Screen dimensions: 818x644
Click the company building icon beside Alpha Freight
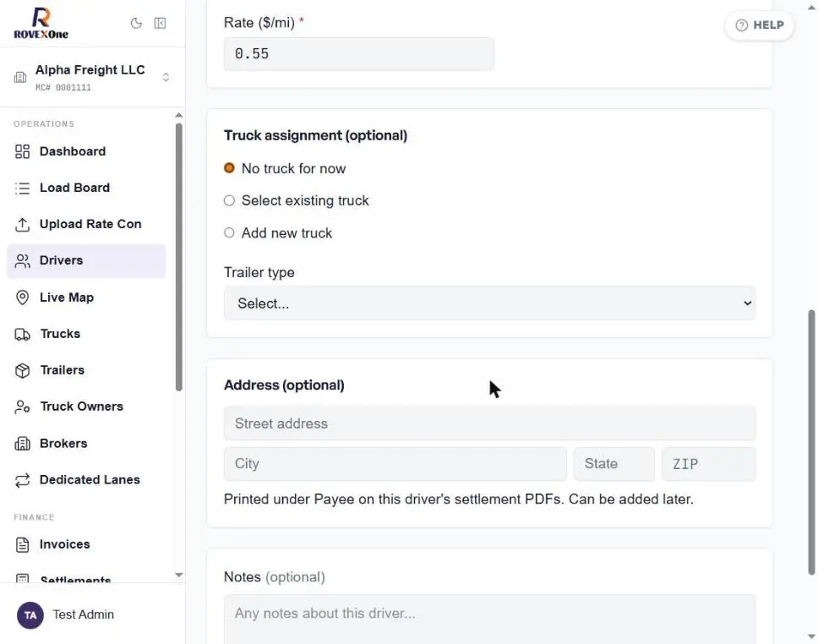tap(20, 77)
